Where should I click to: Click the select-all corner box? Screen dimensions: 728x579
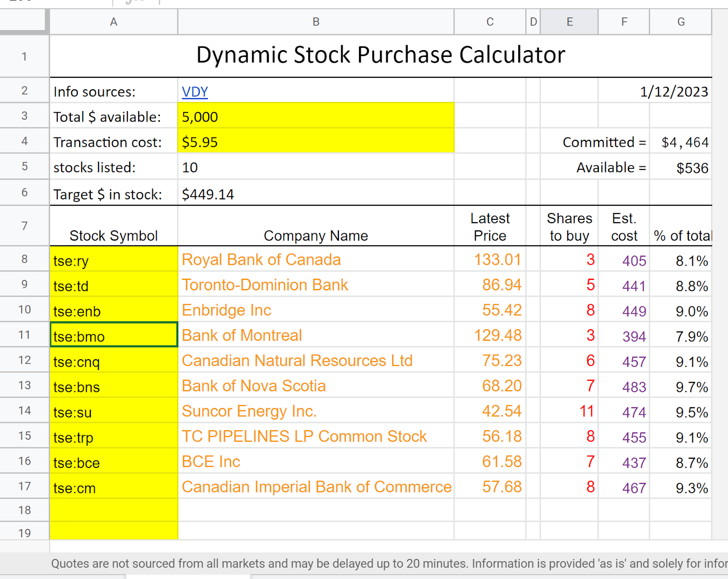24,22
